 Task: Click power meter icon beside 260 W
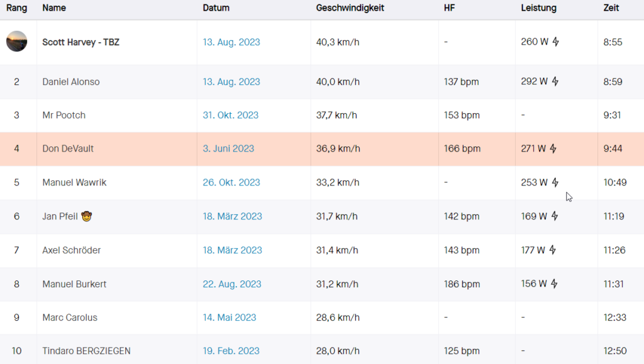[x=555, y=42]
